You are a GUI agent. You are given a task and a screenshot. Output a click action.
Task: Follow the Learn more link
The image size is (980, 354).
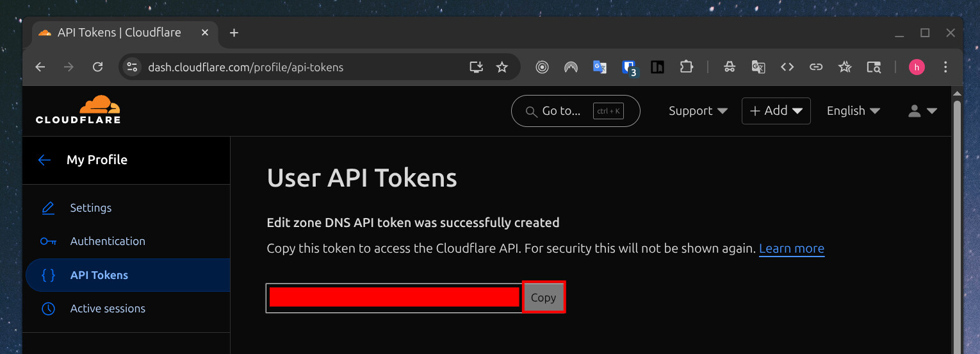[x=792, y=249]
